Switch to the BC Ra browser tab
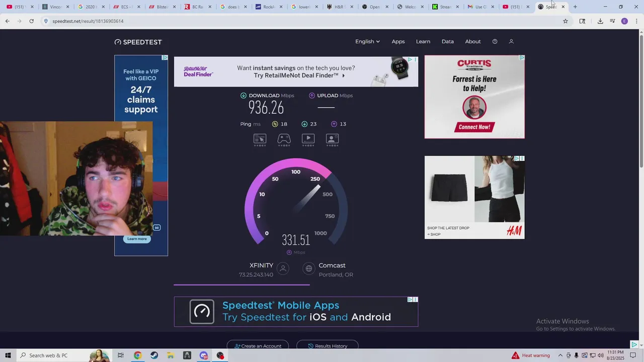Viewport: 644px width, 362px height. [x=196, y=7]
